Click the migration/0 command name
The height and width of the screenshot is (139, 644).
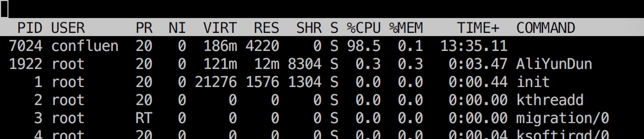(x=563, y=118)
